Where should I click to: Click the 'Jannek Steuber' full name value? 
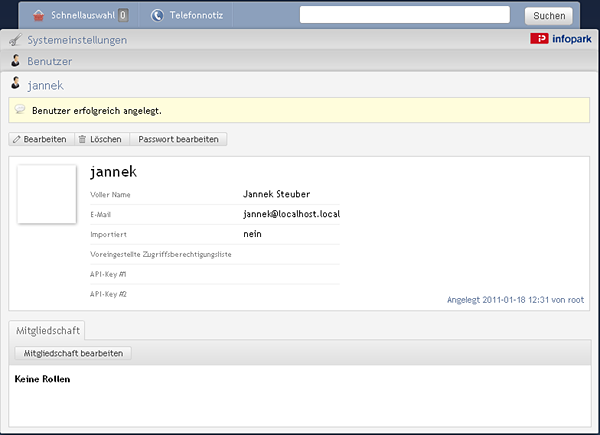277,194
